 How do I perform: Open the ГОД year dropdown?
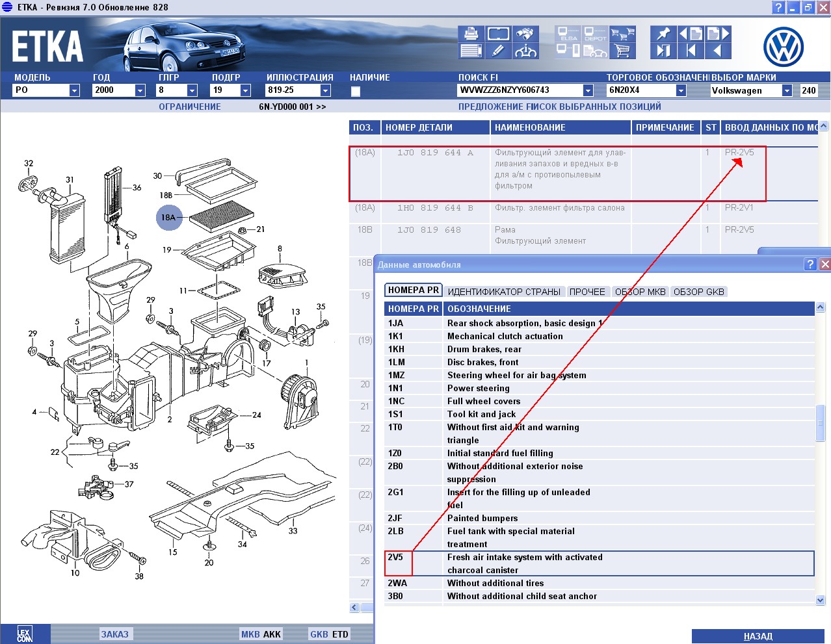[x=140, y=91]
